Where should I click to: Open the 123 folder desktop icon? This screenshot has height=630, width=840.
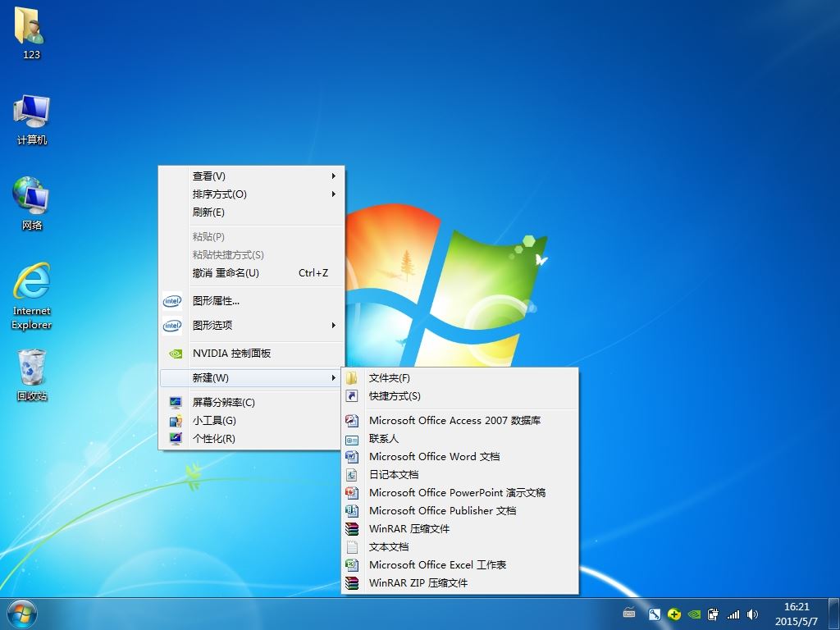tap(30, 33)
